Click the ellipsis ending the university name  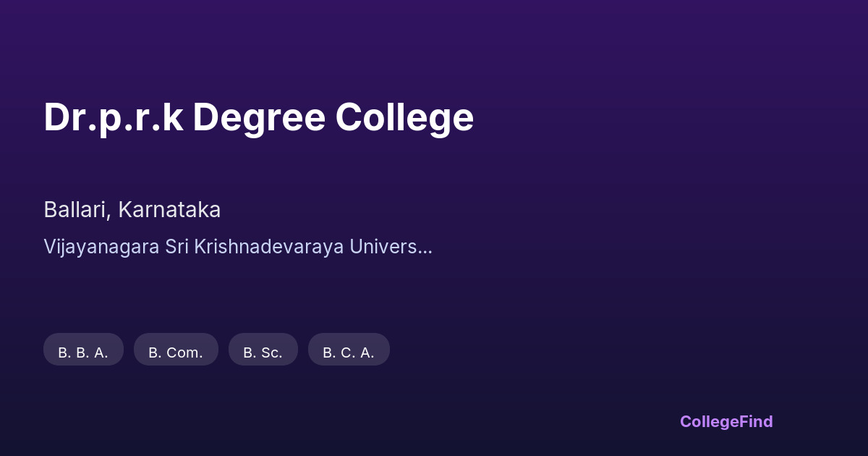point(426,248)
